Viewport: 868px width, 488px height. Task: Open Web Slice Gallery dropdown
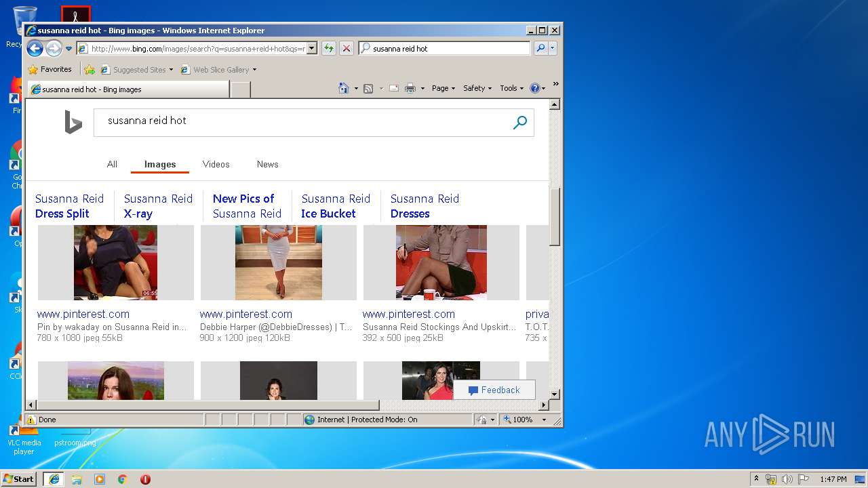click(x=218, y=69)
